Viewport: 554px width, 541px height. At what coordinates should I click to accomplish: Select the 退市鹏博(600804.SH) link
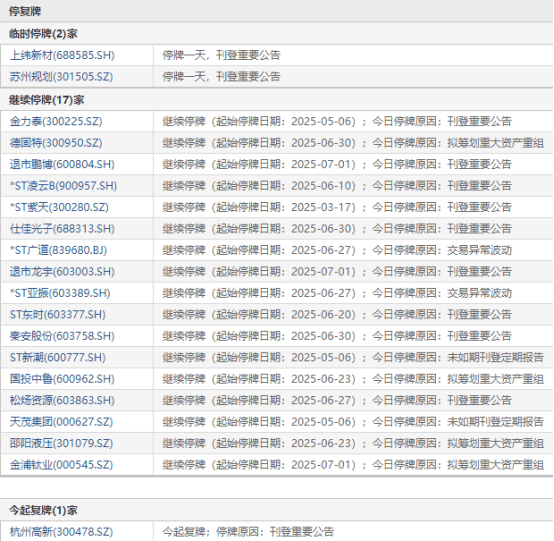pyautogui.click(x=62, y=164)
